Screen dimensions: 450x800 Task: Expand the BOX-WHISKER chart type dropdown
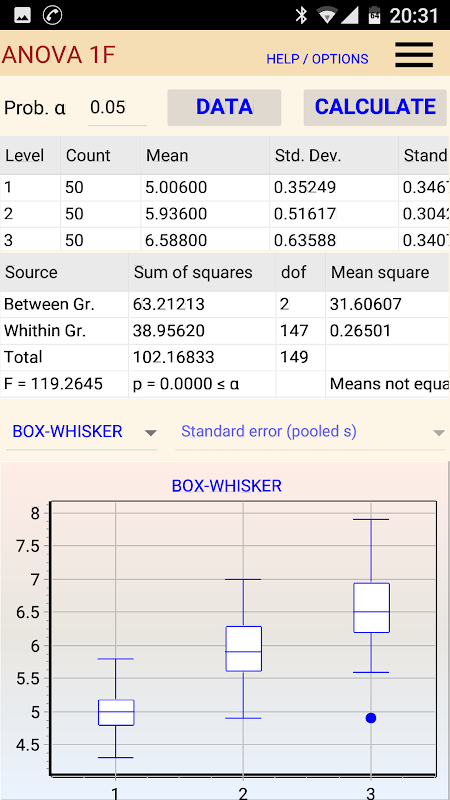(82, 432)
